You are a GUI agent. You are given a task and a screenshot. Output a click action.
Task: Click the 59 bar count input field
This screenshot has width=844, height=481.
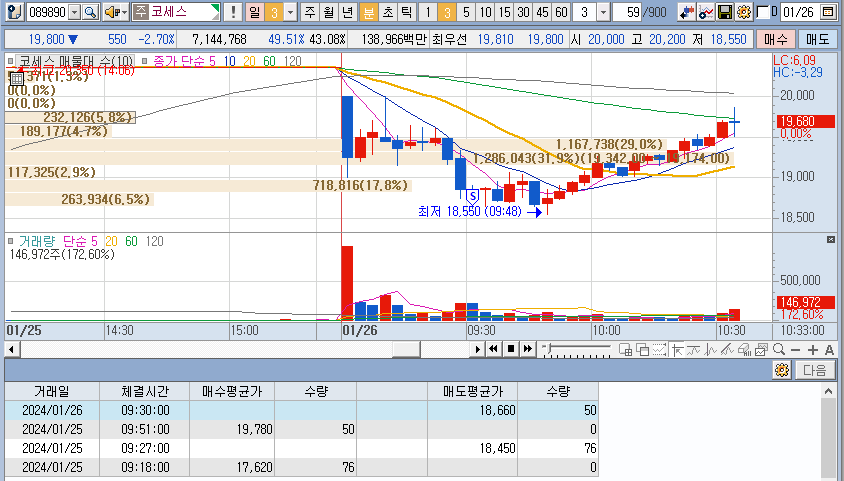click(627, 12)
